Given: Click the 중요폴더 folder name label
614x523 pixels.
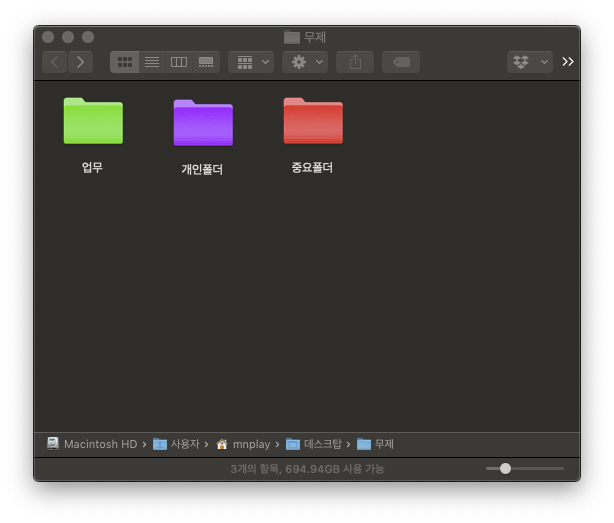Looking at the screenshot, I should [312, 168].
